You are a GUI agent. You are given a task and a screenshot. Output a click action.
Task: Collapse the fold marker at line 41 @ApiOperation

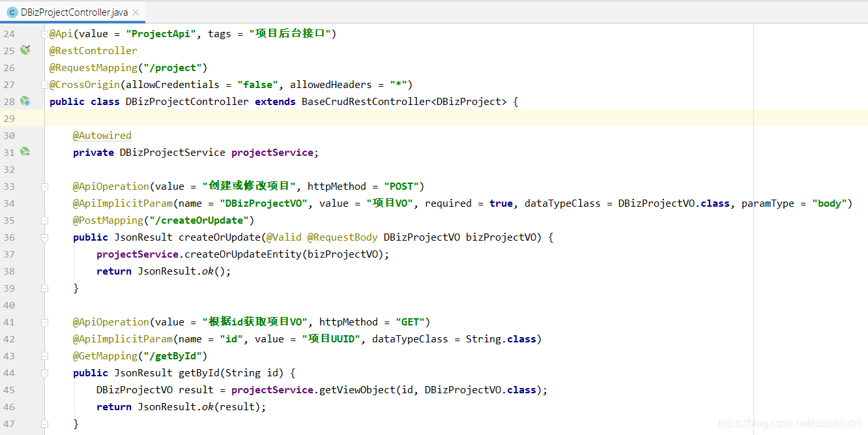coord(44,322)
